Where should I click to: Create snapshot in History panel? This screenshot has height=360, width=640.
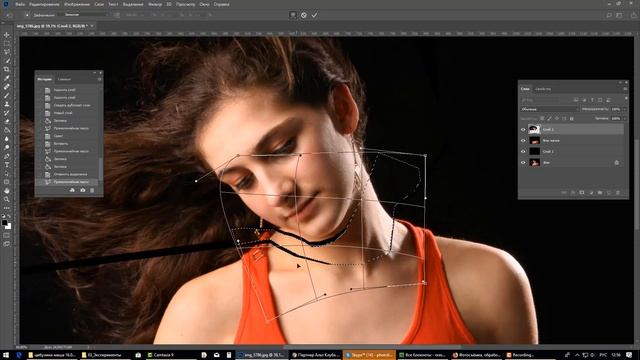click(83, 190)
